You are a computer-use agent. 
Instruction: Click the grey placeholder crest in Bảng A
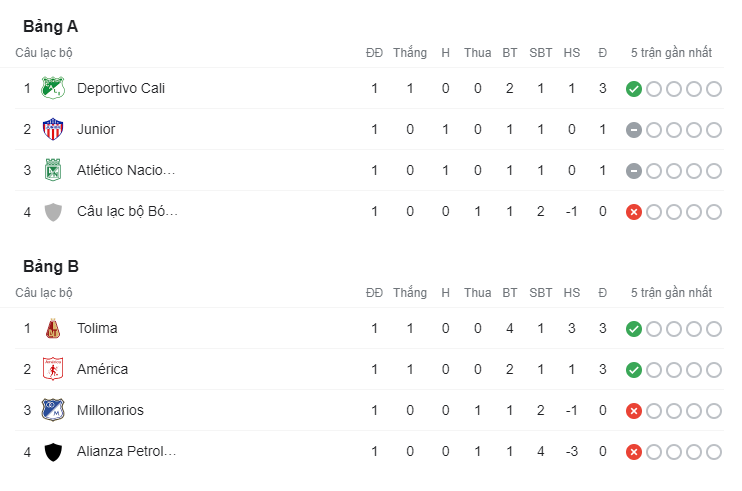tap(53, 211)
